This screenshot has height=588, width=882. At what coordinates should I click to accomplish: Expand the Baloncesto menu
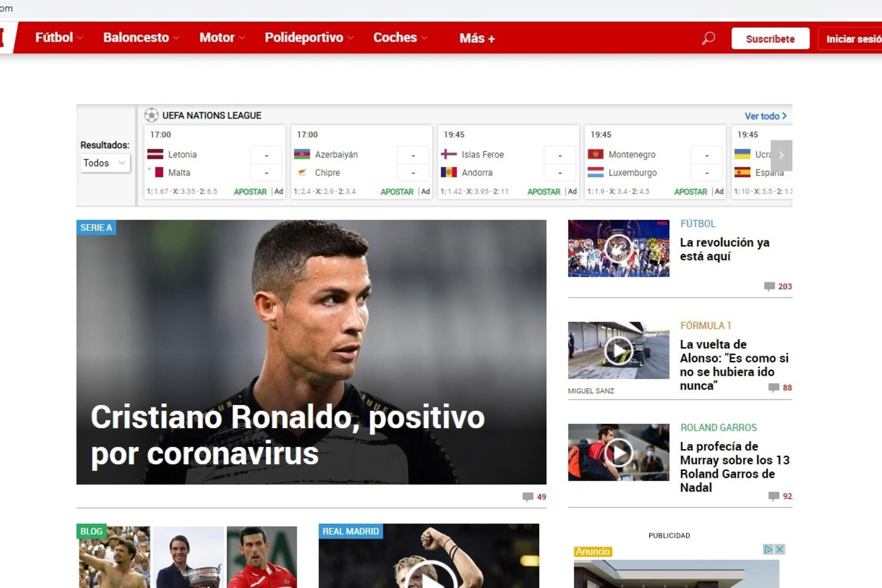pyautogui.click(x=141, y=38)
